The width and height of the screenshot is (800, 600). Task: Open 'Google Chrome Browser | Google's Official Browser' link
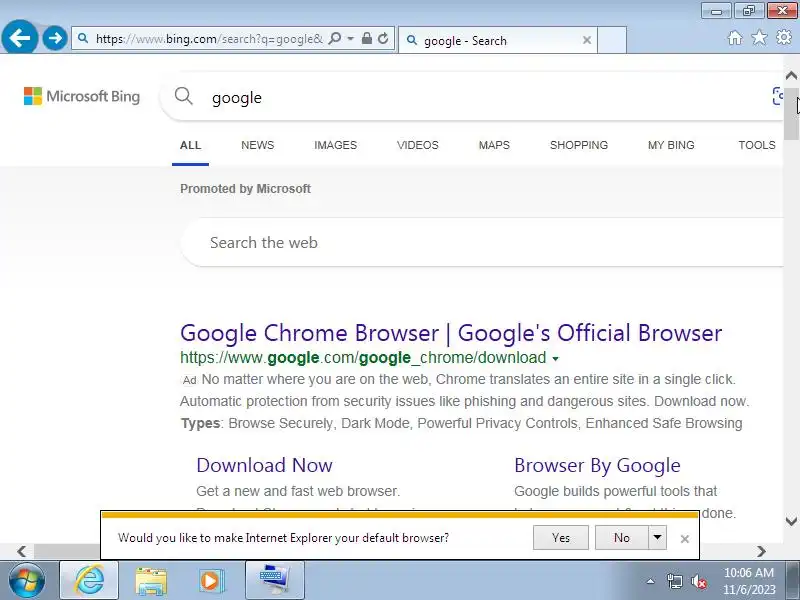coord(451,333)
